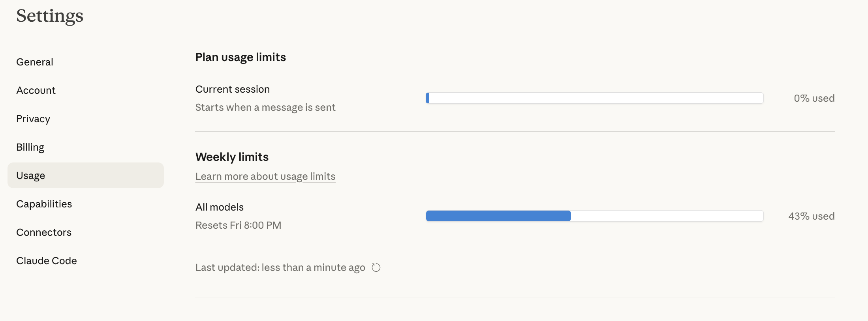
Task: Click the Plan usage limits heading
Action: (240, 57)
